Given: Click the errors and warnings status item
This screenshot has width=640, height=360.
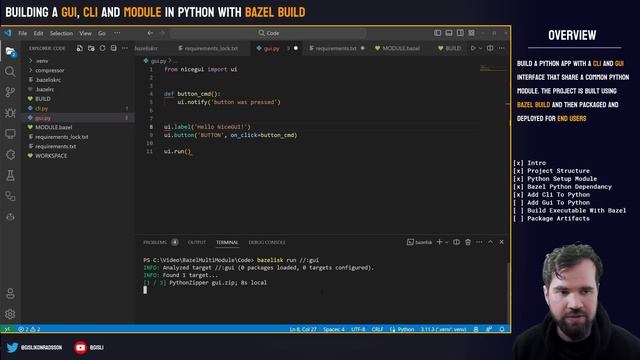Looking at the screenshot, I should [29, 329].
